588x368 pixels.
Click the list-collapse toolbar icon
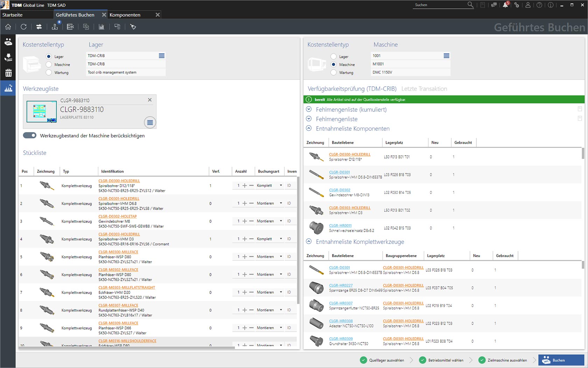point(70,27)
